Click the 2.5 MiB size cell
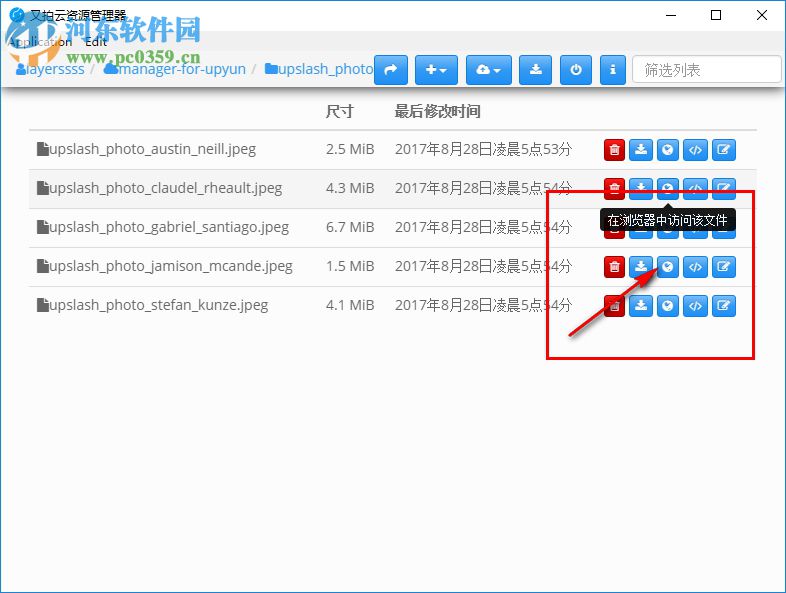The height and width of the screenshot is (593, 786). (x=350, y=149)
